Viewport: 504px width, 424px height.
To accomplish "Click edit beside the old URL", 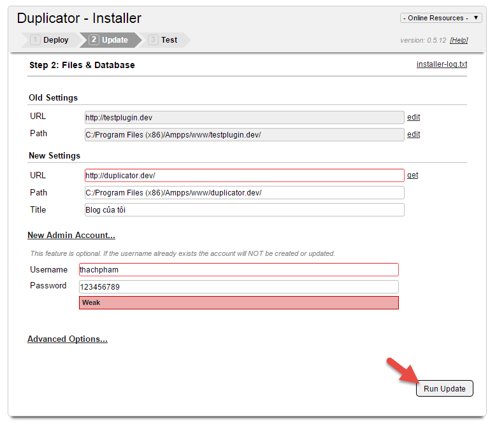I will pyautogui.click(x=414, y=117).
